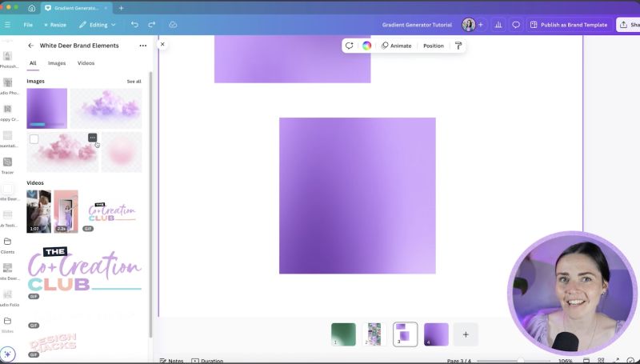Insert large Co+Creation Club logo GIF
640x364 pixels.
pyautogui.click(x=84, y=270)
